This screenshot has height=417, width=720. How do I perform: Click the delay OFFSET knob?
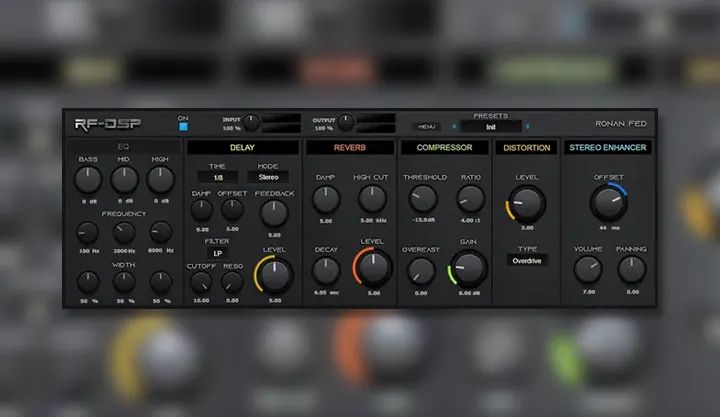232,210
